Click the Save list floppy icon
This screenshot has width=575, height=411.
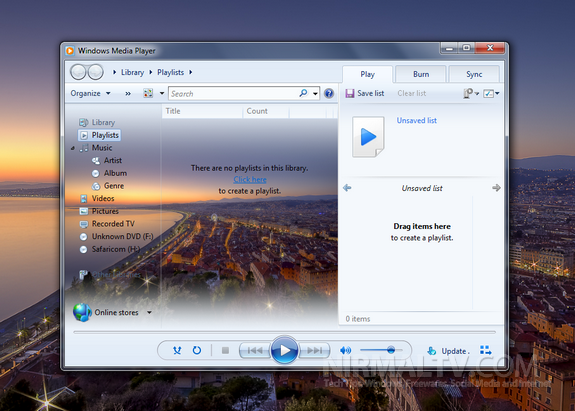click(350, 93)
